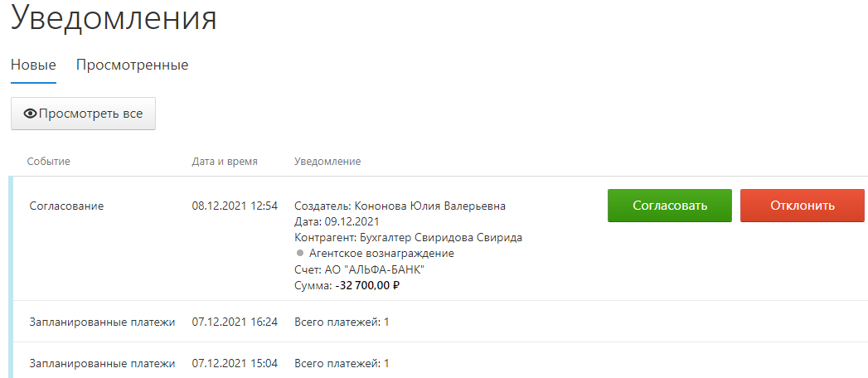Click the Уведомление column header
Viewport: 868px width, 378px height.
[x=327, y=162]
